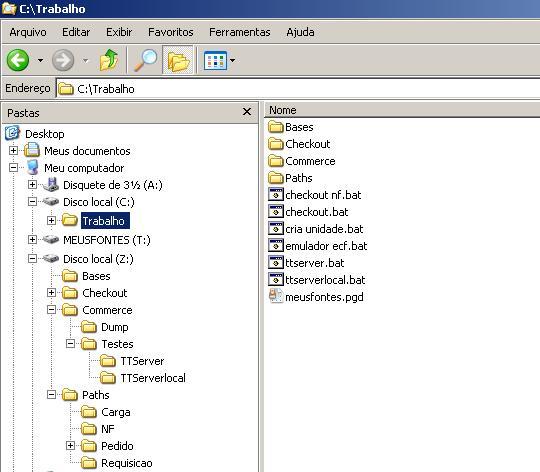Viewport: 540px width, 472px height.
Task: Open the Search magnifier tool
Action: point(145,60)
